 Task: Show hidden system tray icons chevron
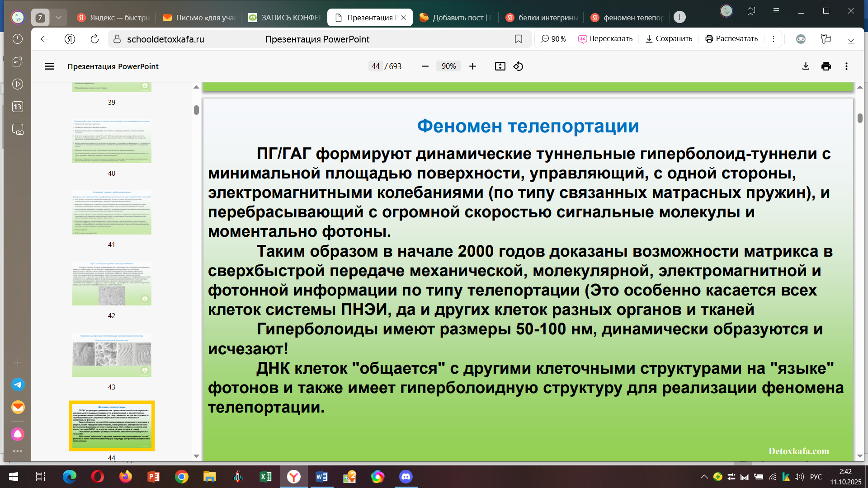click(x=704, y=477)
